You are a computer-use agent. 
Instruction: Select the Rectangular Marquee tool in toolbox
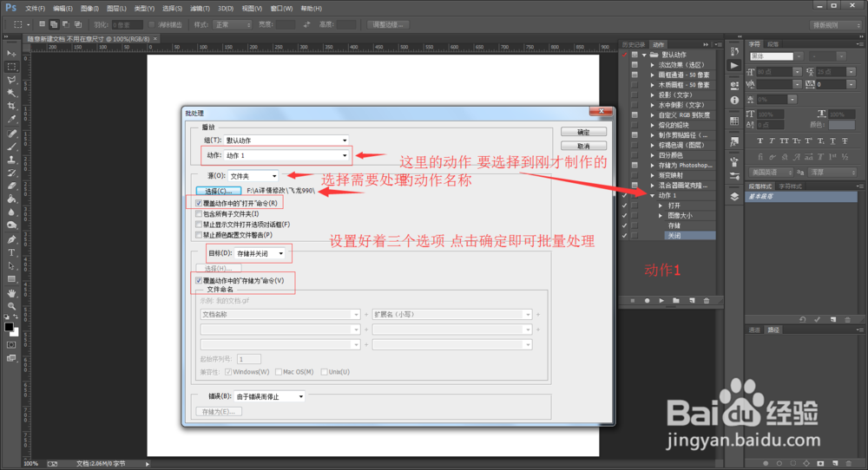(x=11, y=67)
